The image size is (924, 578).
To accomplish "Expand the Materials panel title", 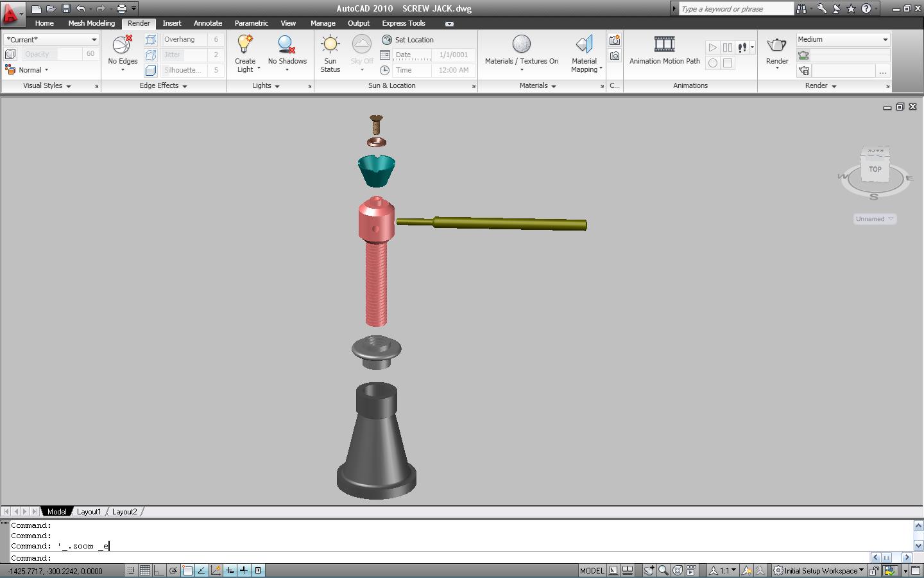I will point(538,85).
